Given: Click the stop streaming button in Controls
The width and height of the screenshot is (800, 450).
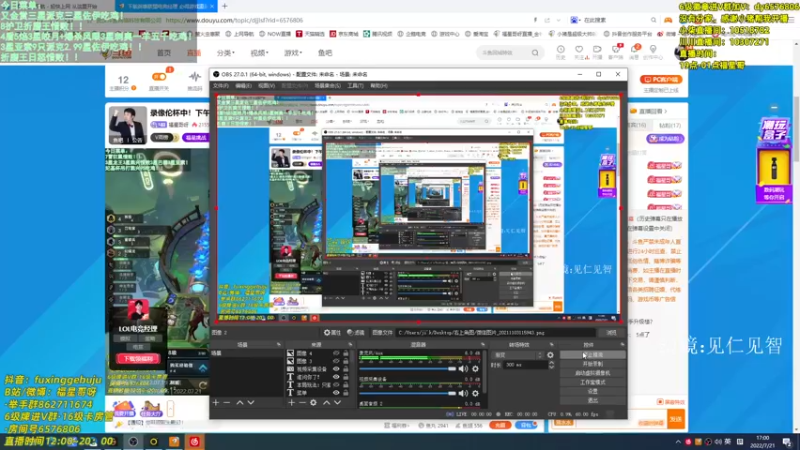Looking at the screenshot, I should point(592,355).
